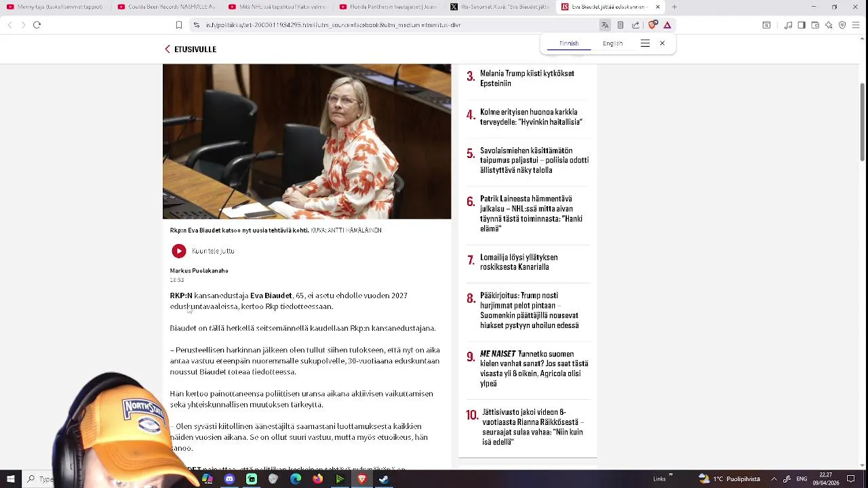Select English in the translate popup

[612, 43]
